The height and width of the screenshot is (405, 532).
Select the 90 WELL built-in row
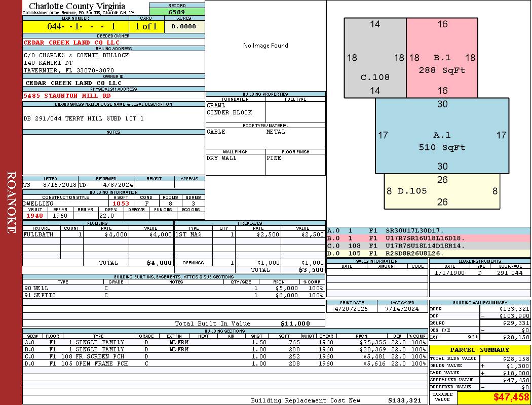coord(174,288)
